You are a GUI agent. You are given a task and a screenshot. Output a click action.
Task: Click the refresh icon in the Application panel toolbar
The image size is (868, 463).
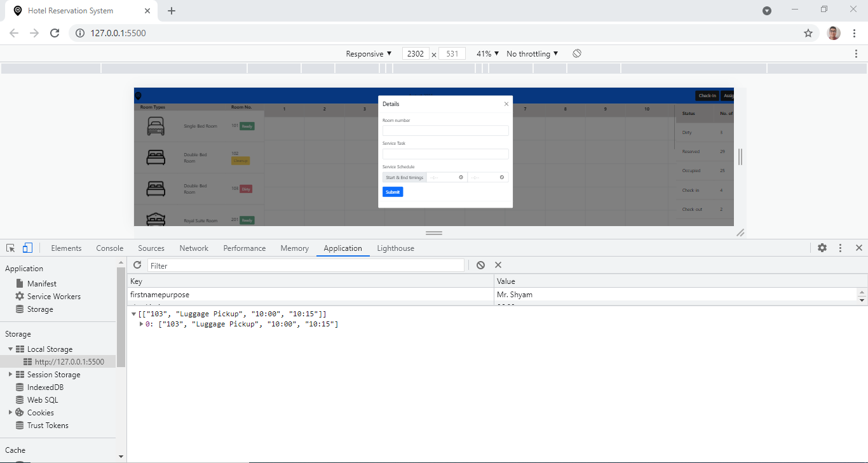[x=137, y=265]
